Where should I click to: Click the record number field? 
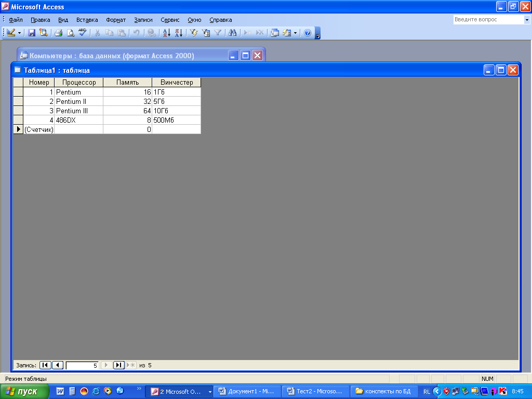[x=82, y=365]
